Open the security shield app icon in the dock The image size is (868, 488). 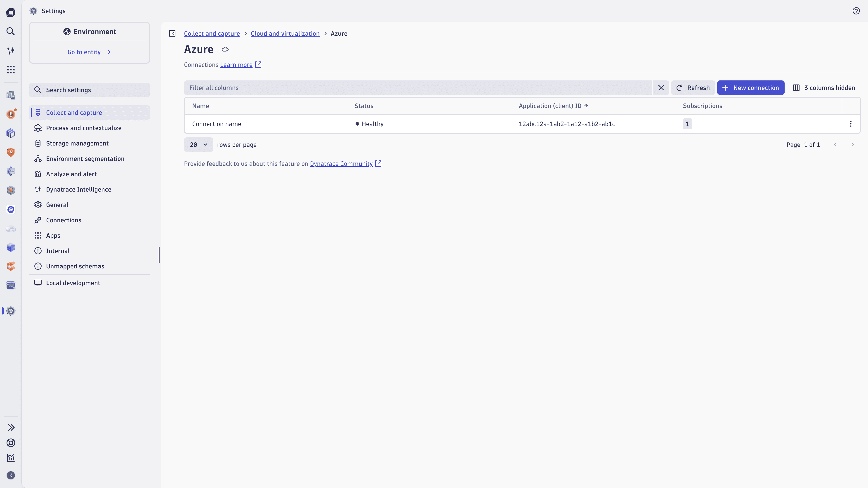click(11, 152)
